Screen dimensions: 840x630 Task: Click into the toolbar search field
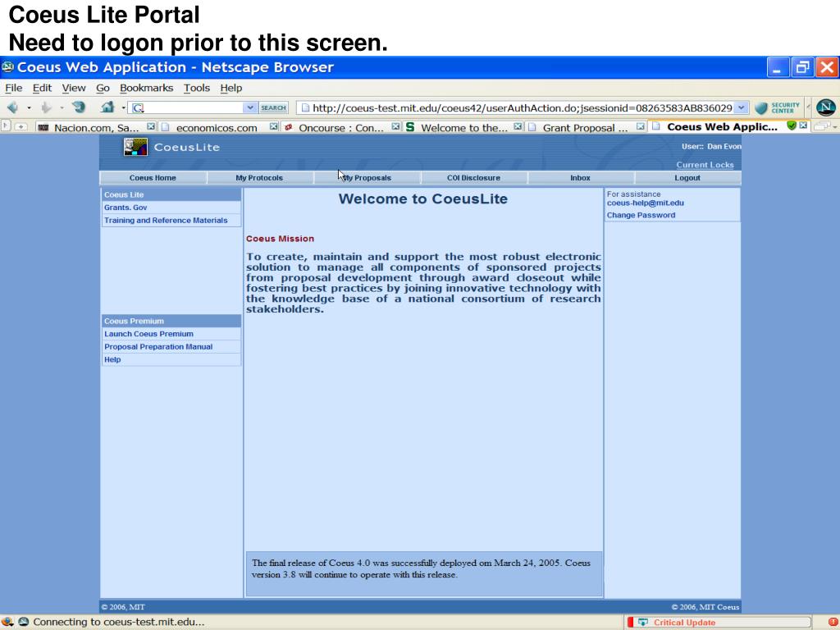pyautogui.click(x=194, y=107)
